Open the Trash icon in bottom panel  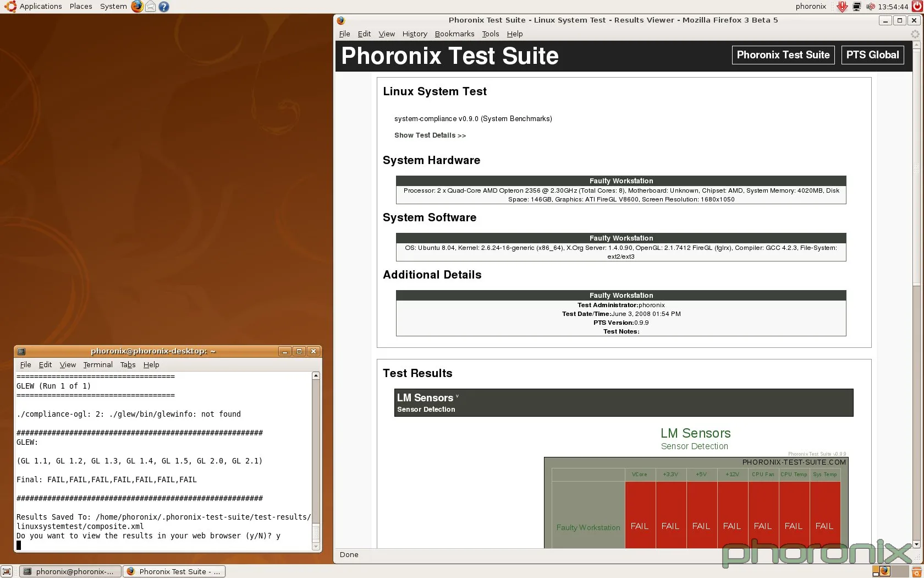[x=916, y=571]
